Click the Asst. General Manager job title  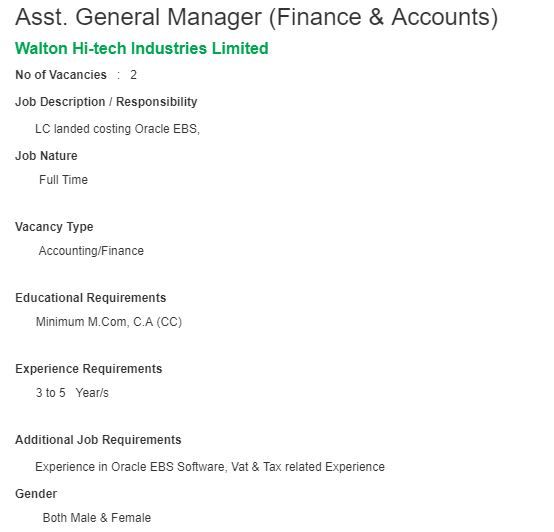click(257, 17)
